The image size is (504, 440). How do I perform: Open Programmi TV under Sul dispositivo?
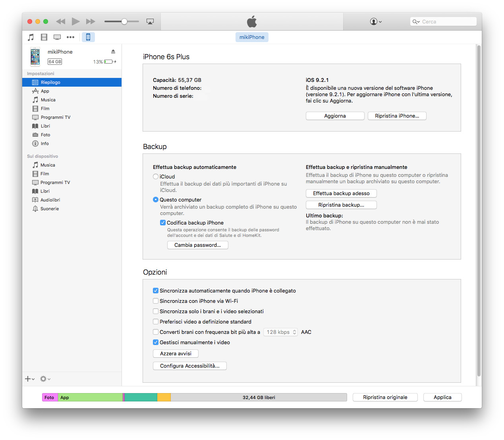click(x=72, y=182)
